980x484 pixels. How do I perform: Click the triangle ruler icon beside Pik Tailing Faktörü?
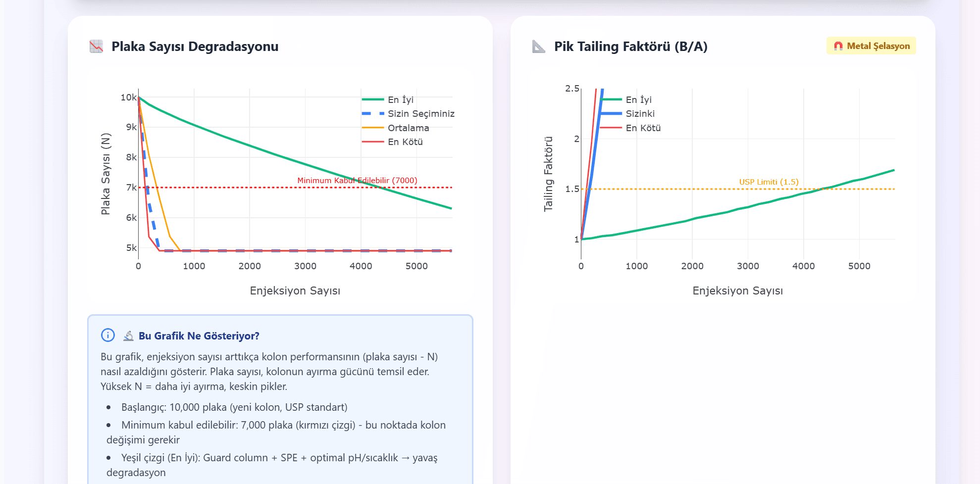pyautogui.click(x=538, y=47)
